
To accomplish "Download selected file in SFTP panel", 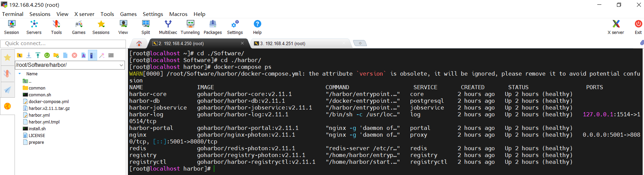I will 29,55.
